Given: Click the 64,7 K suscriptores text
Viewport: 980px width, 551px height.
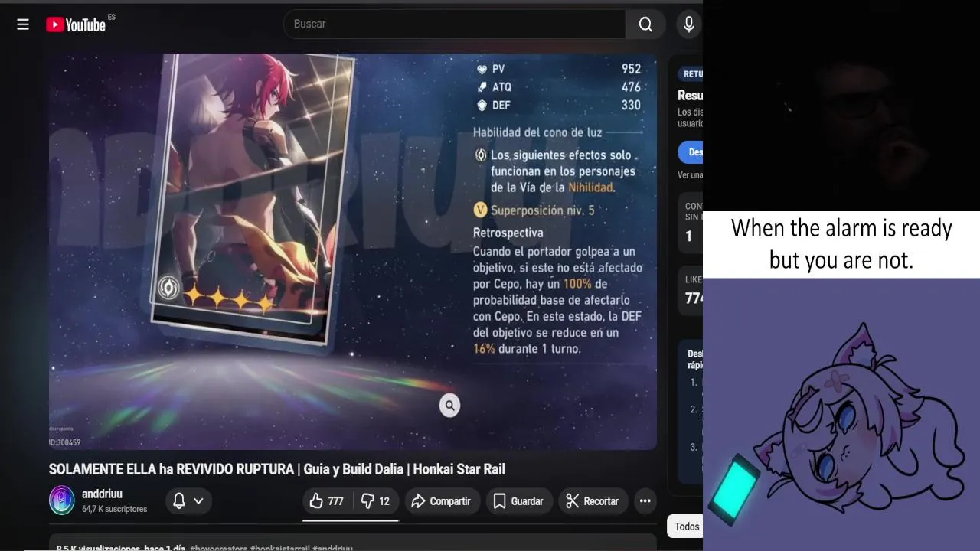Looking at the screenshot, I should tap(114, 509).
